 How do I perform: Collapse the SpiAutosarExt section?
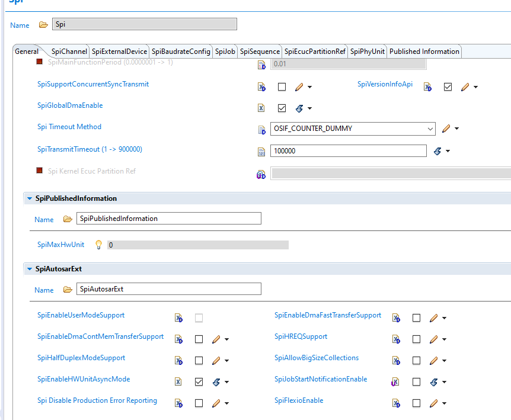pyautogui.click(x=30, y=269)
